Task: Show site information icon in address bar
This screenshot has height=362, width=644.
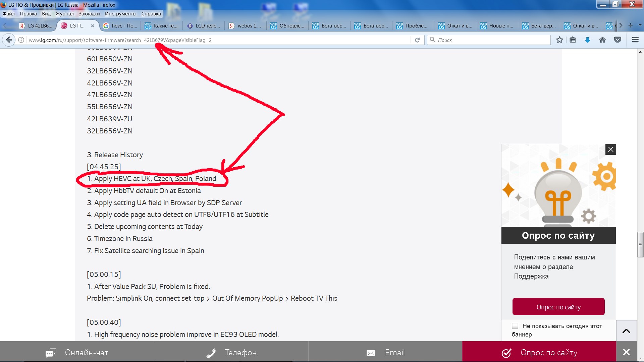Action: tap(21, 40)
